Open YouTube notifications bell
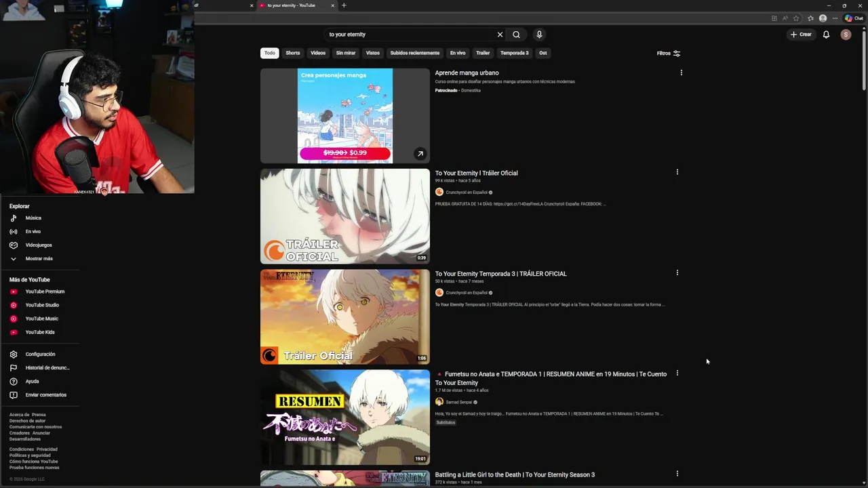Screen dimensions: 868x488 pos(826,35)
